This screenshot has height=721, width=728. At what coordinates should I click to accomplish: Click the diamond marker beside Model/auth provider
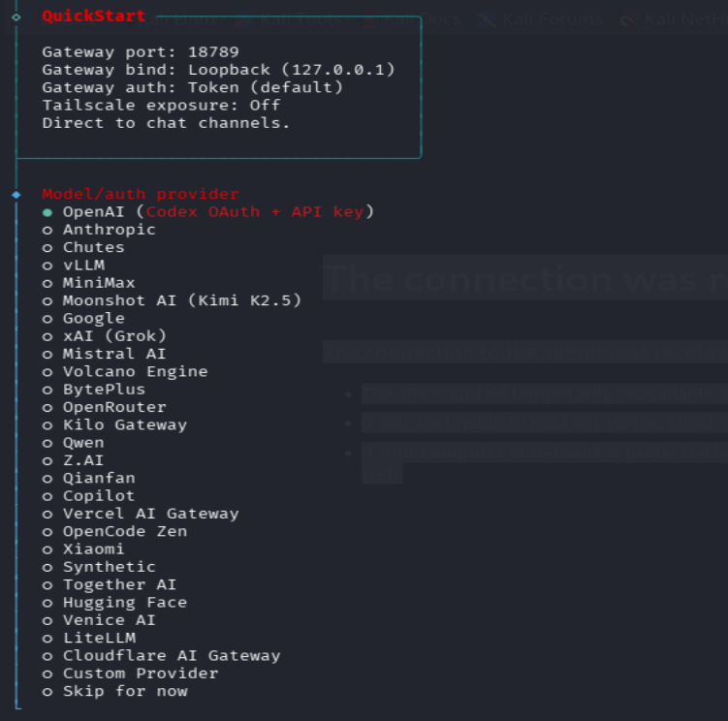click(16, 195)
